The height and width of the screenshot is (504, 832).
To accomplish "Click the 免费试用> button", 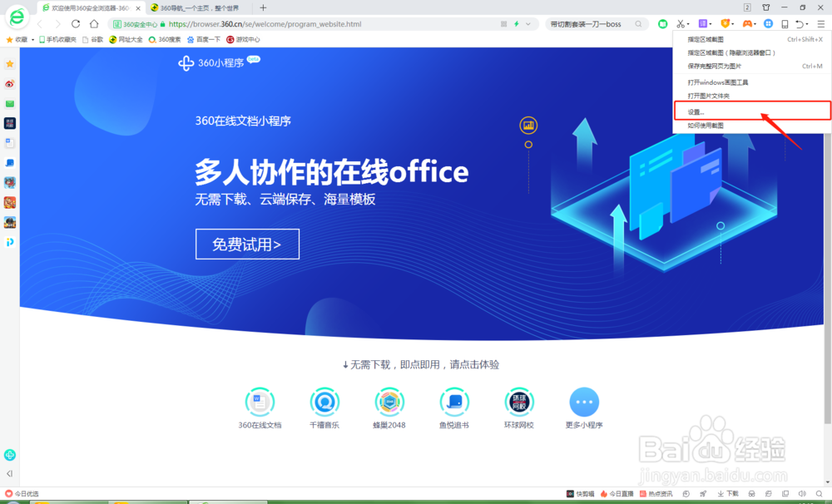I will (x=247, y=244).
